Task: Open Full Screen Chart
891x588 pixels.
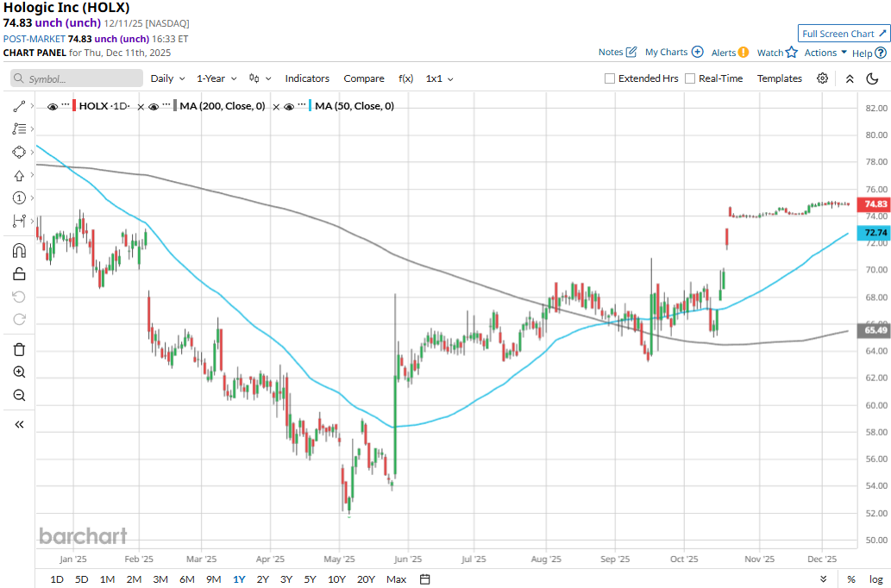Action: point(844,34)
